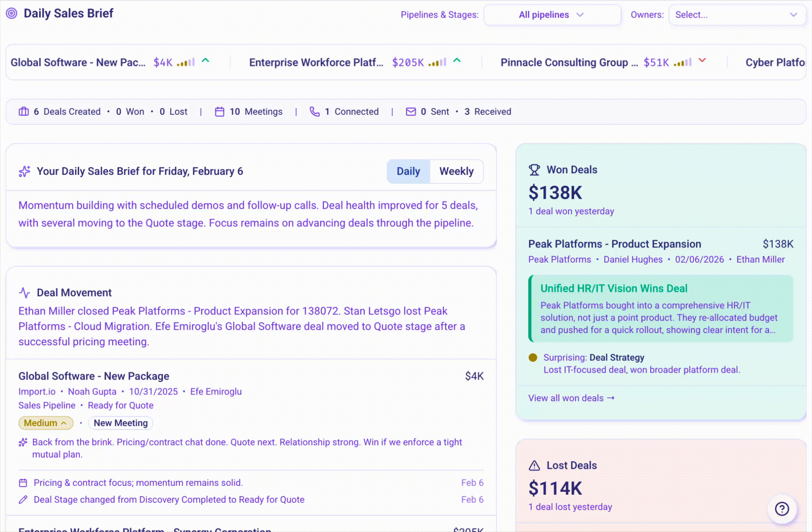Click the sparkle icon beside the daily brief title
The width and height of the screenshot is (812, 532).
tap(24, 171)
